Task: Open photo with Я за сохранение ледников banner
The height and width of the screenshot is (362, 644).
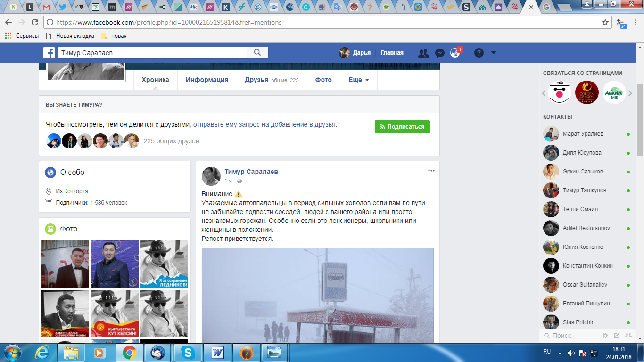Action: (x=164, y=264)
